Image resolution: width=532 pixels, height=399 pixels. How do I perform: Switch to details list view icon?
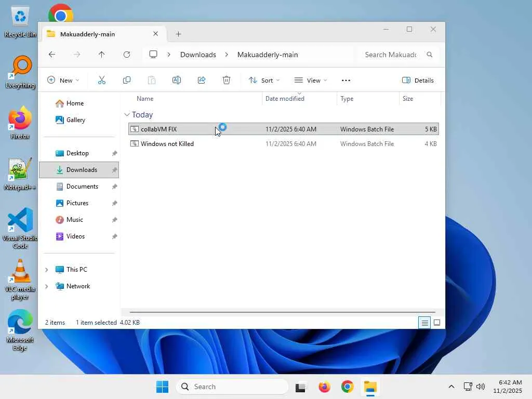click(424, 323)
